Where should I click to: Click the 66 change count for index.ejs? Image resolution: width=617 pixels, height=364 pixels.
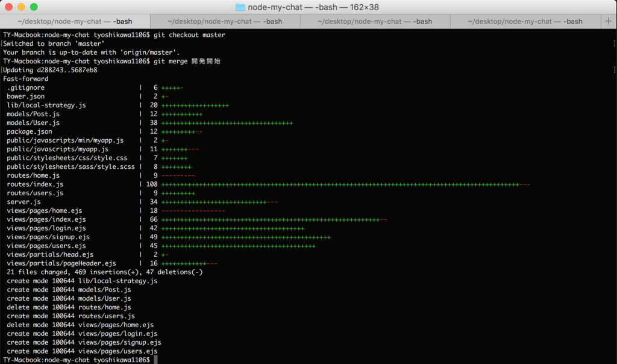click(154, 219)
